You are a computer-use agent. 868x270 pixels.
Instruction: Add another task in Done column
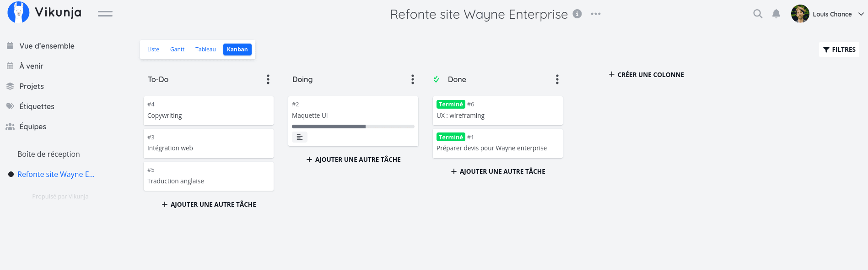pyautogui.click(x=498, y=171)
